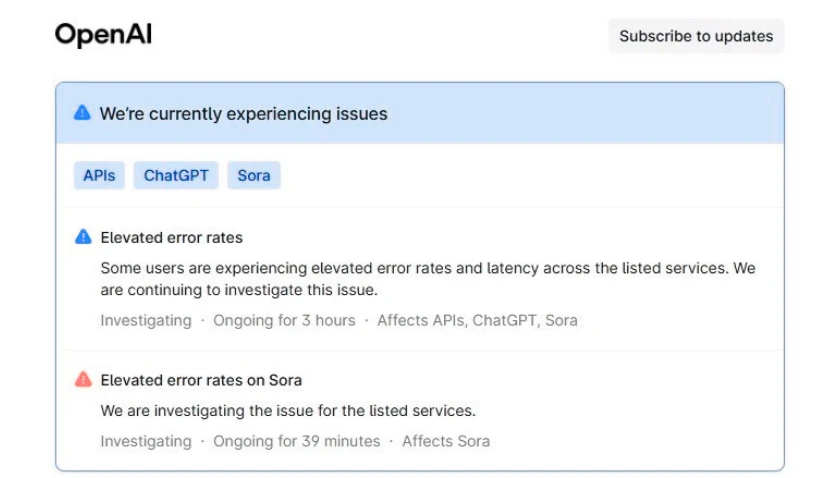
Task: Click red warning icon beside Sora incident
Action: 83,379
